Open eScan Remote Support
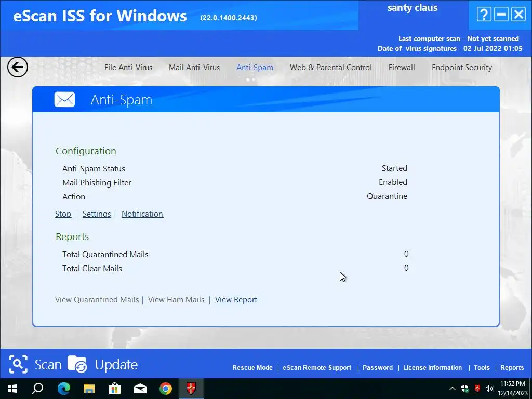Viewport: 532px width, 399px height. [x=317, y=368]
